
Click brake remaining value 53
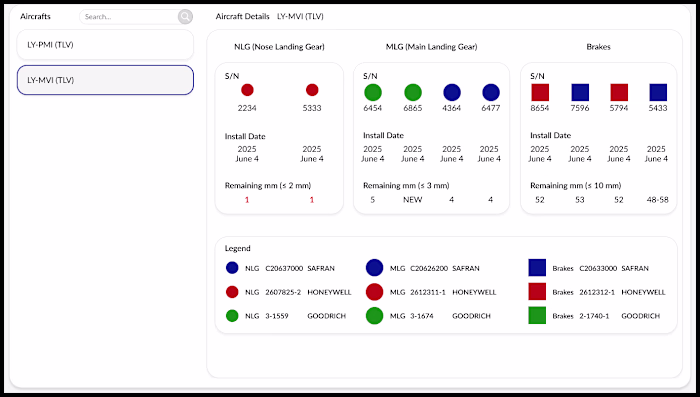click(580, 200)
